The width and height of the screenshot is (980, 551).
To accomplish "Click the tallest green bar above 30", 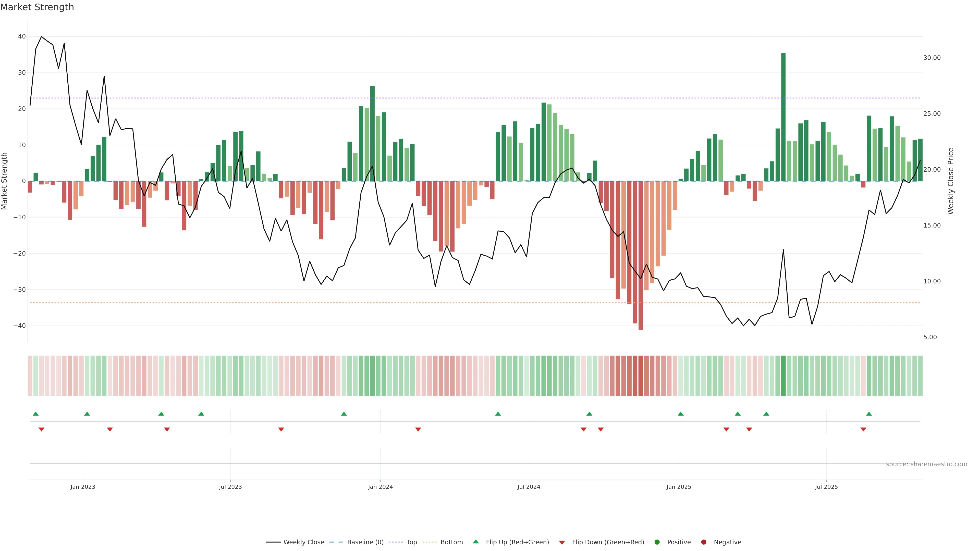I will [783, 114].
